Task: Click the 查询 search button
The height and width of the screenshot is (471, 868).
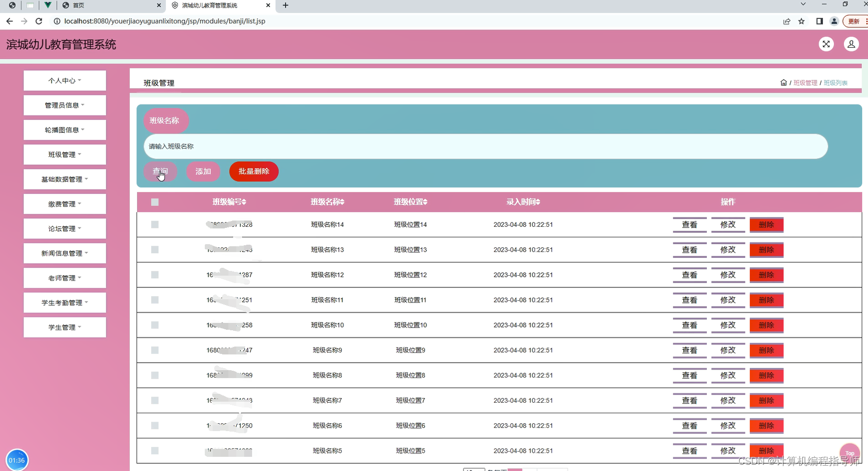Action: 160,171
